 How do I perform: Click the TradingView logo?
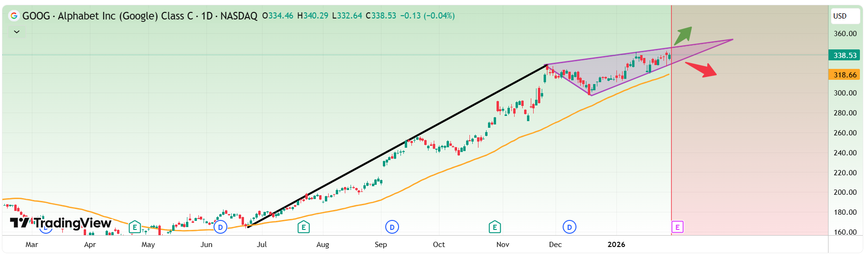tap(61, 223)
